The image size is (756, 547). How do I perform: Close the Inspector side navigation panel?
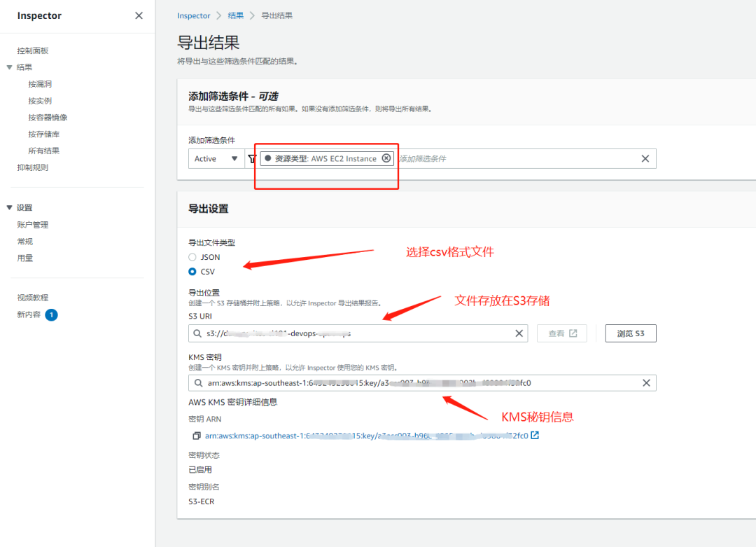[x=138, y=15]
